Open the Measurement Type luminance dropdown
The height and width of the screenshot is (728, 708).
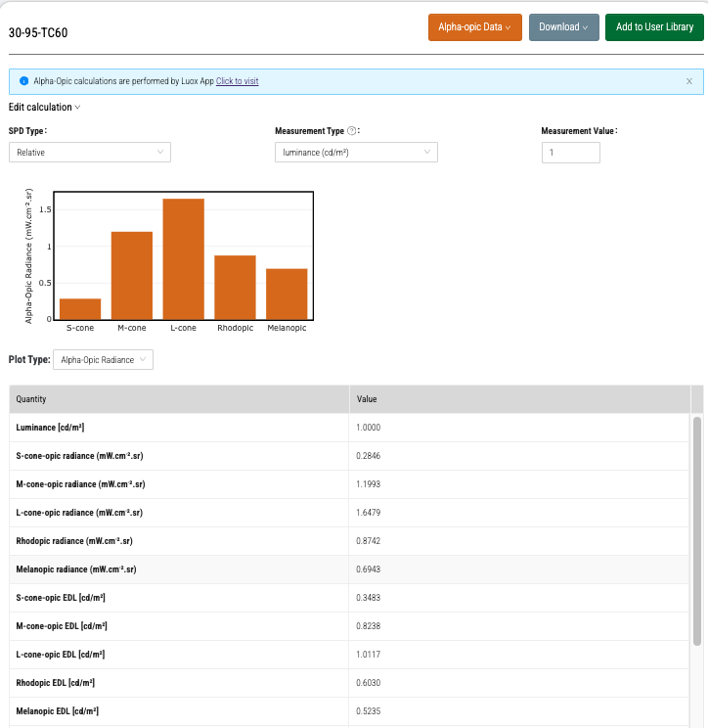(356, 153)
